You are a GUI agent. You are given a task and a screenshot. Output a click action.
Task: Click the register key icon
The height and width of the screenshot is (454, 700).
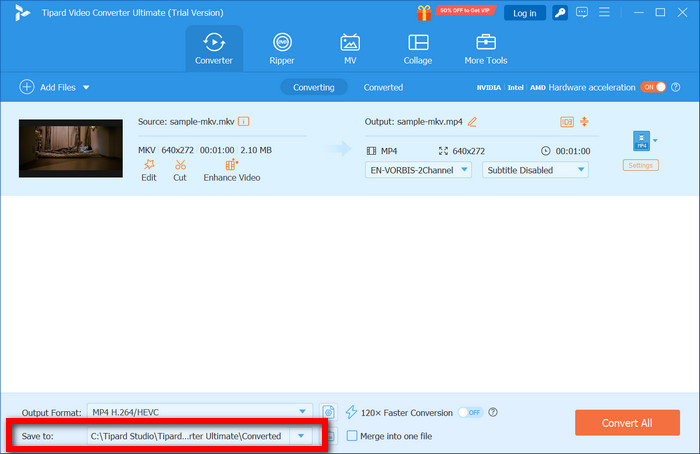click(x=561, y=13)
